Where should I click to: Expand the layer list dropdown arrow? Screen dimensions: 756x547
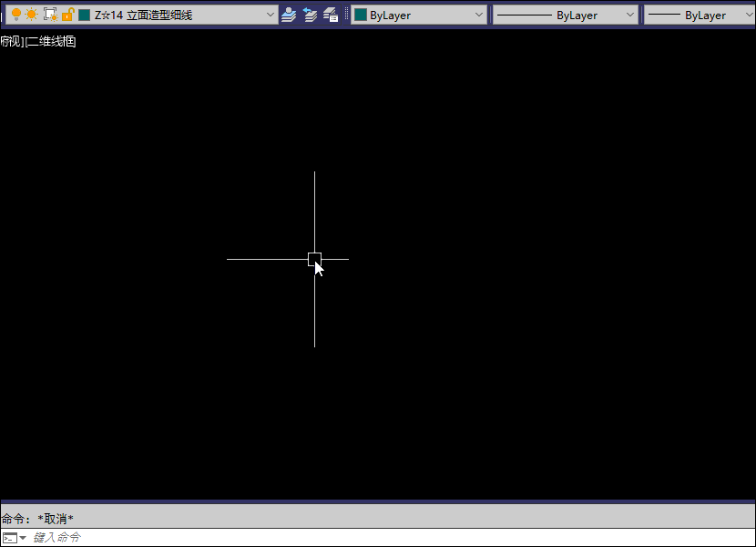tap(271, 15)
